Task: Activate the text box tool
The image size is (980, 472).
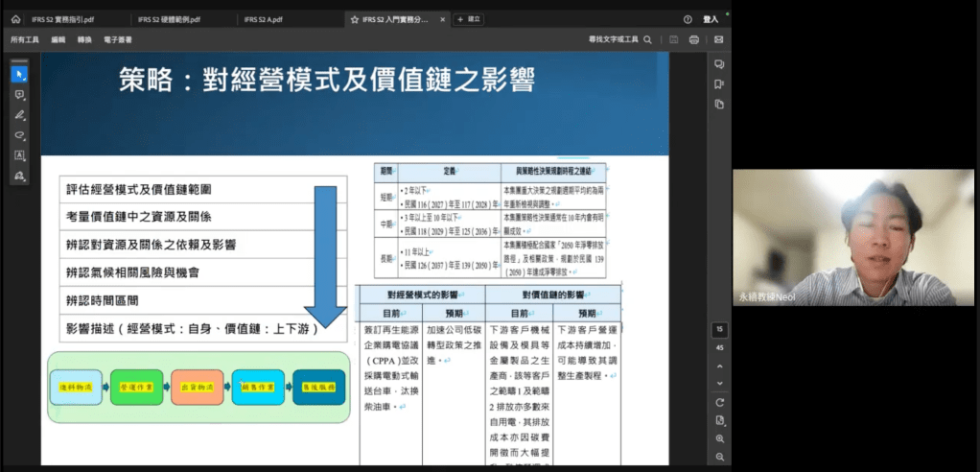Action: click(19, 155)
